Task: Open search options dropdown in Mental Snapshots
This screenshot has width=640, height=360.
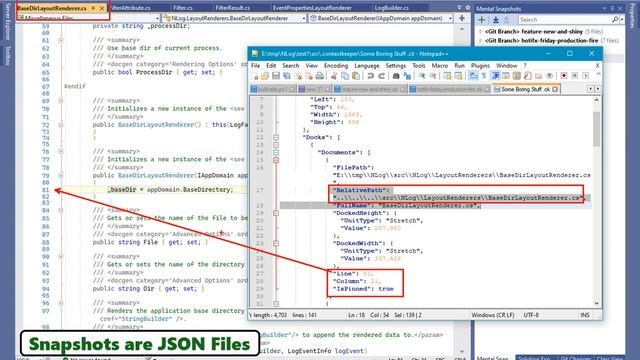Action: [x=622, y=20]
